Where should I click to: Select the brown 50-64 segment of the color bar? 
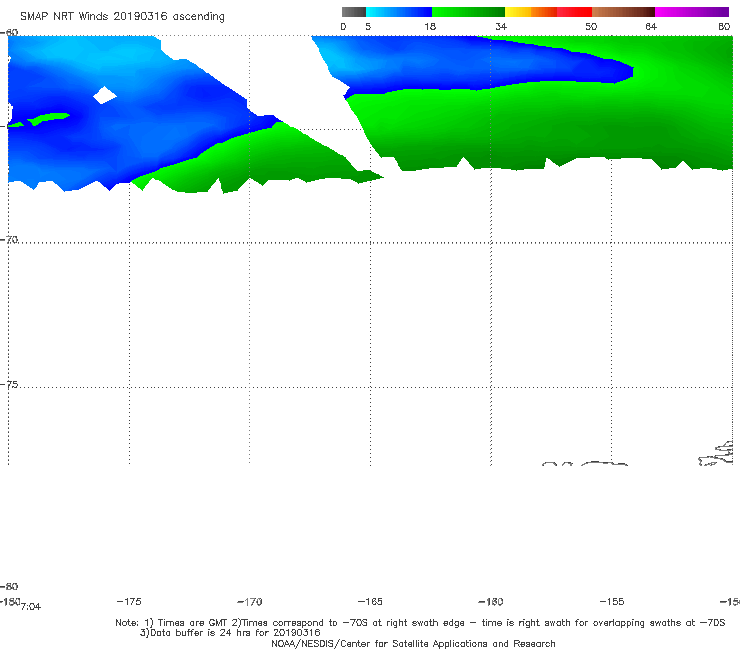click(623, 12)
